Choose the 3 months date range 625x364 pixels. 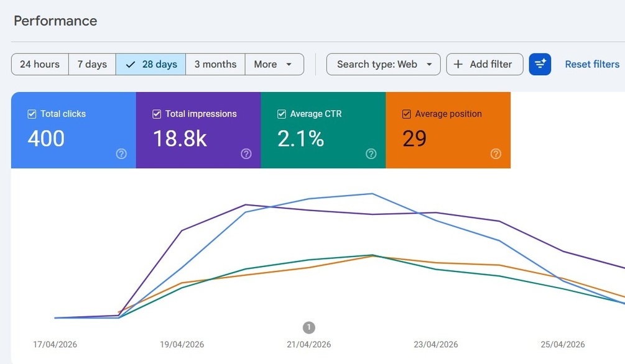point(215,64)
